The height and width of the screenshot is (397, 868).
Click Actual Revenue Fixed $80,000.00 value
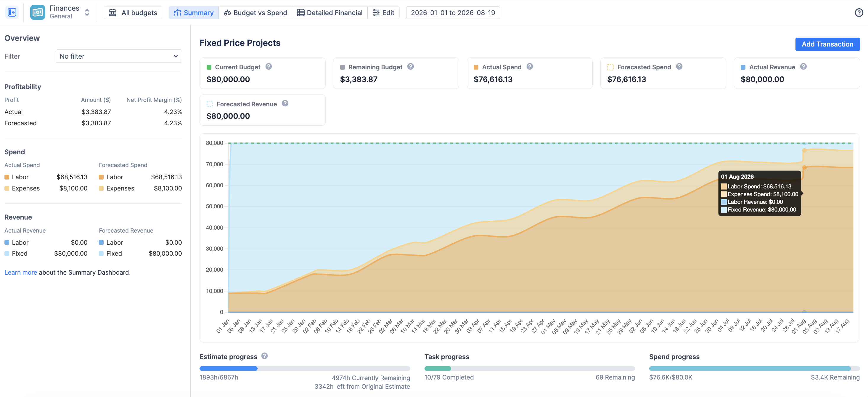pos(71,253)
